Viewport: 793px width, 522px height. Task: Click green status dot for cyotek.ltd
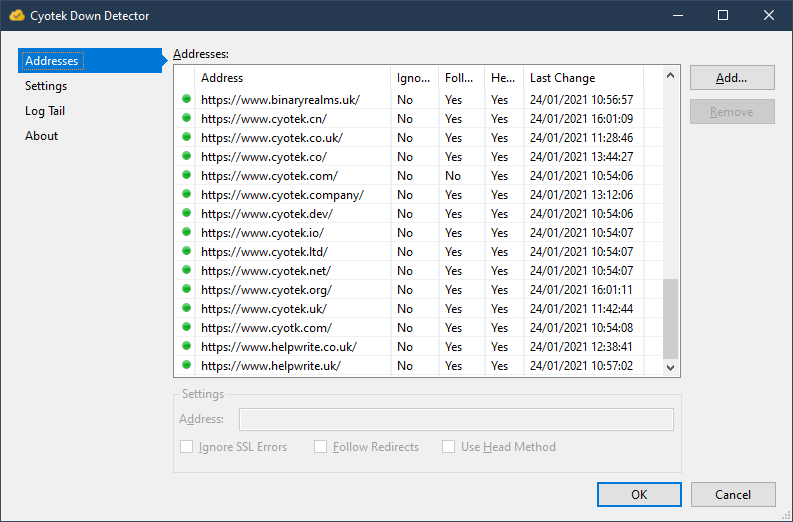pyautogui.click(x=186, y=251)
